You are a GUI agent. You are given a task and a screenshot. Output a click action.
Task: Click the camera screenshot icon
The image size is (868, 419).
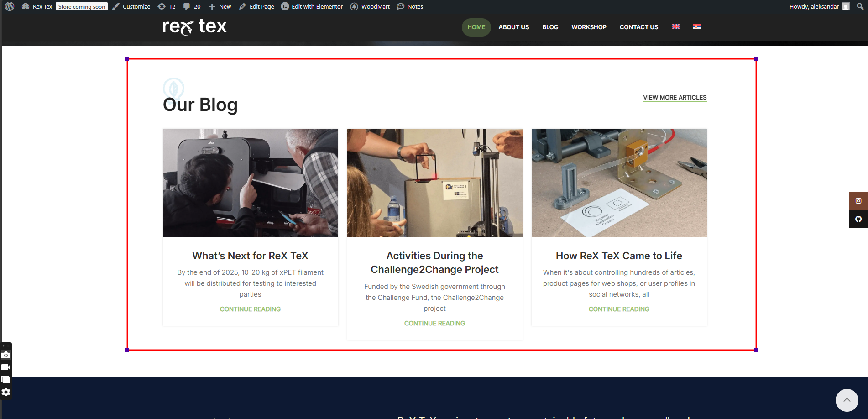[x=6, y=355]
